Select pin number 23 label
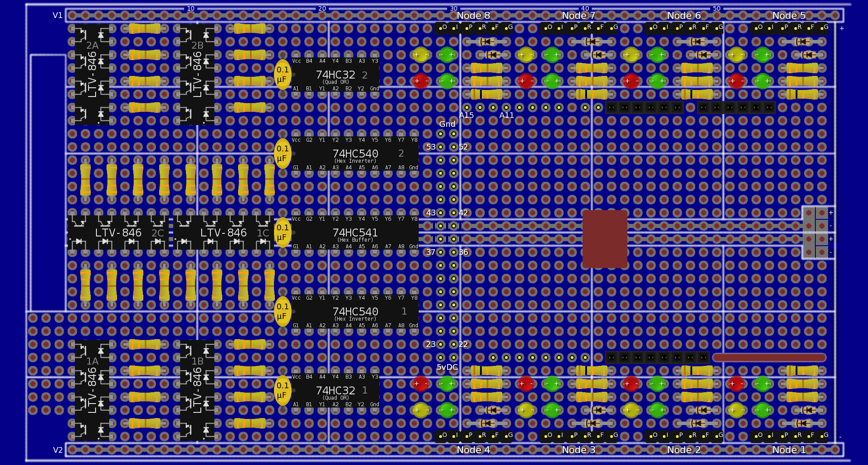This screenshot has height=465, width=868. [x=431, y=344]
